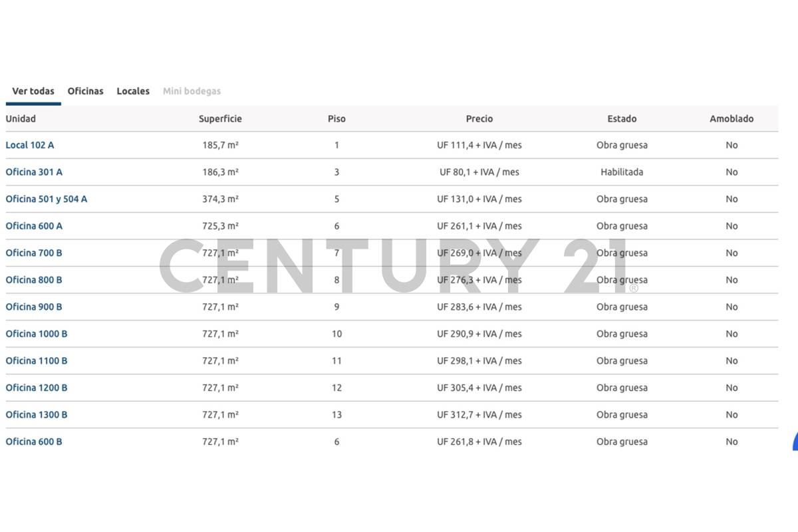
Task: Open the Local 102 A unit link
Action: [x=30, y=145]
